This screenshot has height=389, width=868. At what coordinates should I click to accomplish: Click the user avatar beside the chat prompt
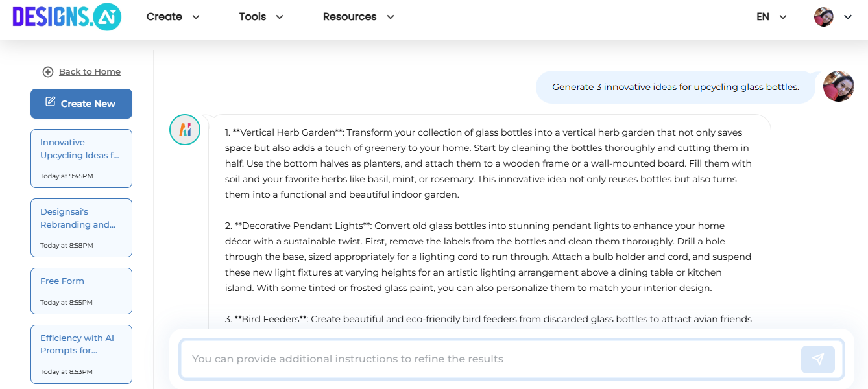[x=838, y=86]
